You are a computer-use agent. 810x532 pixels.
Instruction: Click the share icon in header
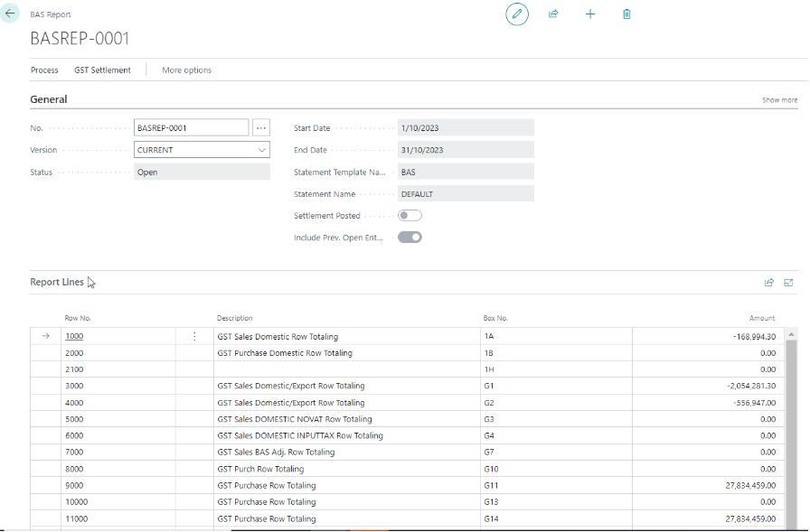coord(554,14)
